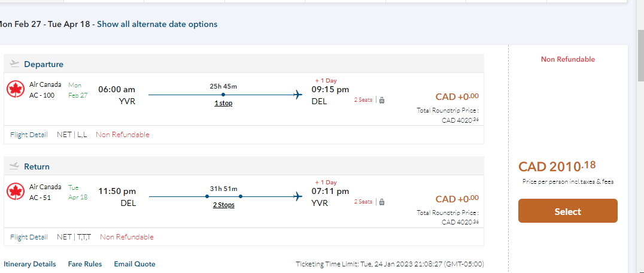The image size is (644, 273).
Task: Click the airplane icon on departure route line
Action: [x=298, y=95]
